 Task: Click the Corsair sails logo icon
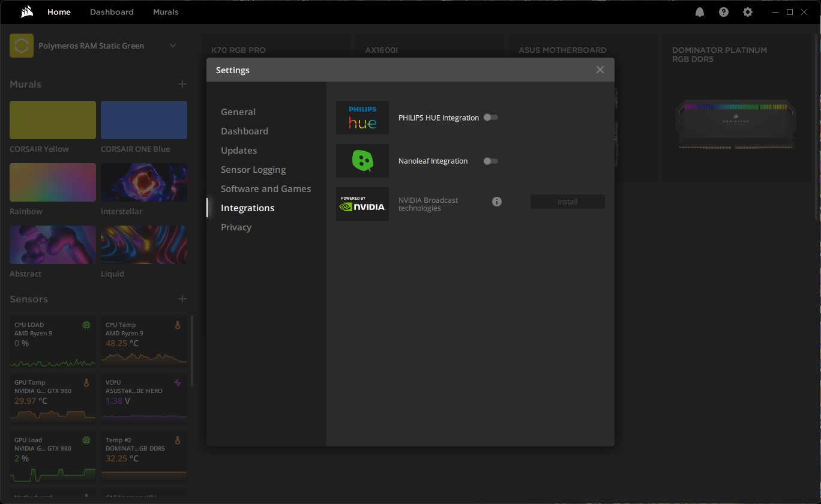(x=26, y=12)
